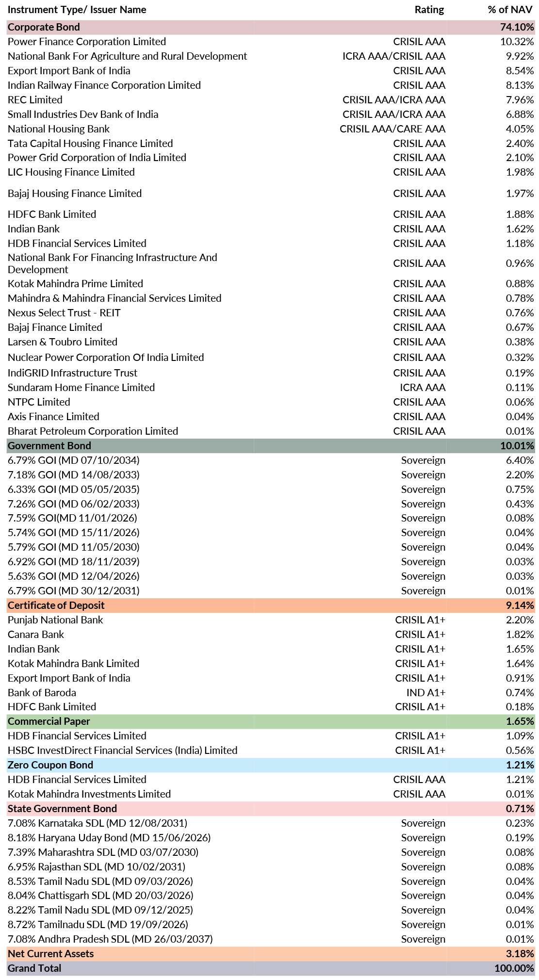Select the Kotak Mahindra Investments Limited row
This screenshot has width=539, height=980.
271,794
